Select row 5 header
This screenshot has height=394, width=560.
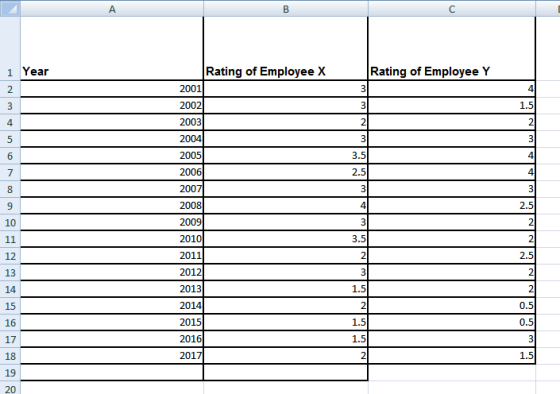[10, 139]
